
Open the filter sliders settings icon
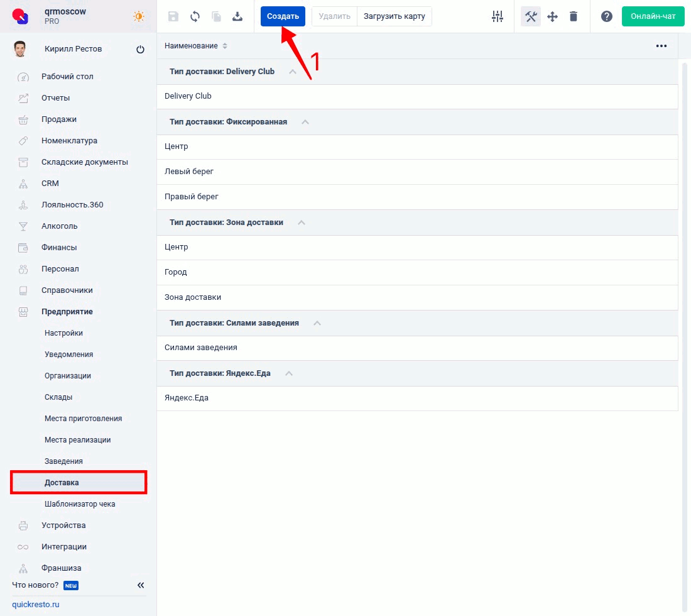pyautogui.click(x=498, y=16)
